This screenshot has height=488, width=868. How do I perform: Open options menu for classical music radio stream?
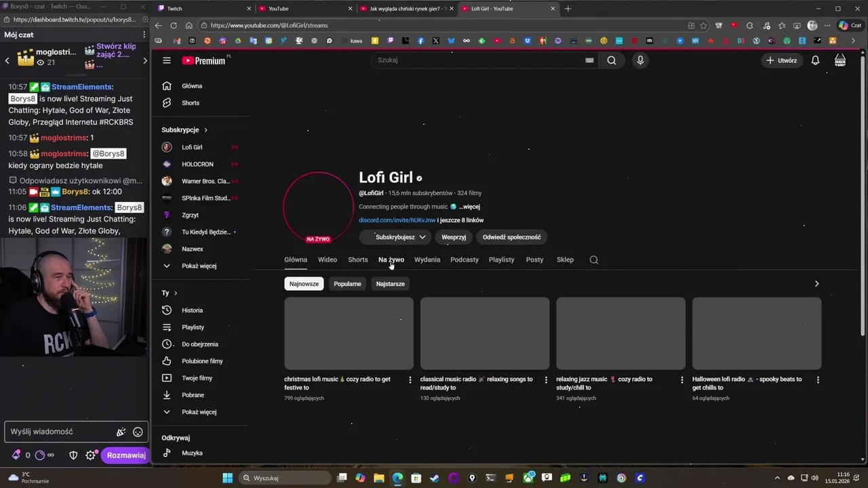pos(546,380)
